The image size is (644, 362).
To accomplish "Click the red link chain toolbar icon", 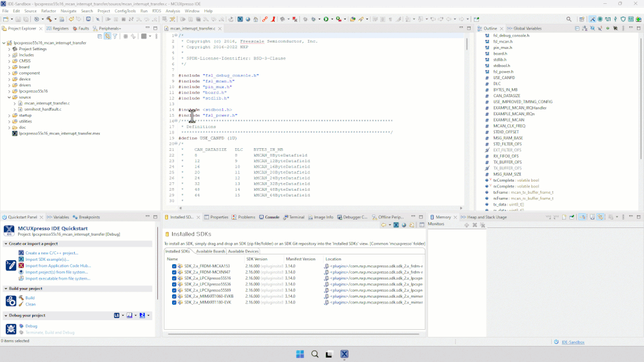I will (265, 19).
